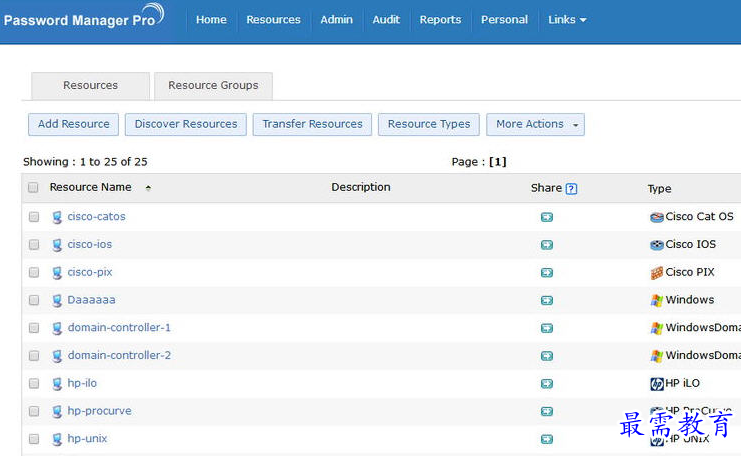The height and width of the screenshot is (456, 741).
Task: Click the Transfer Resources button
Action: pos(312,124)
